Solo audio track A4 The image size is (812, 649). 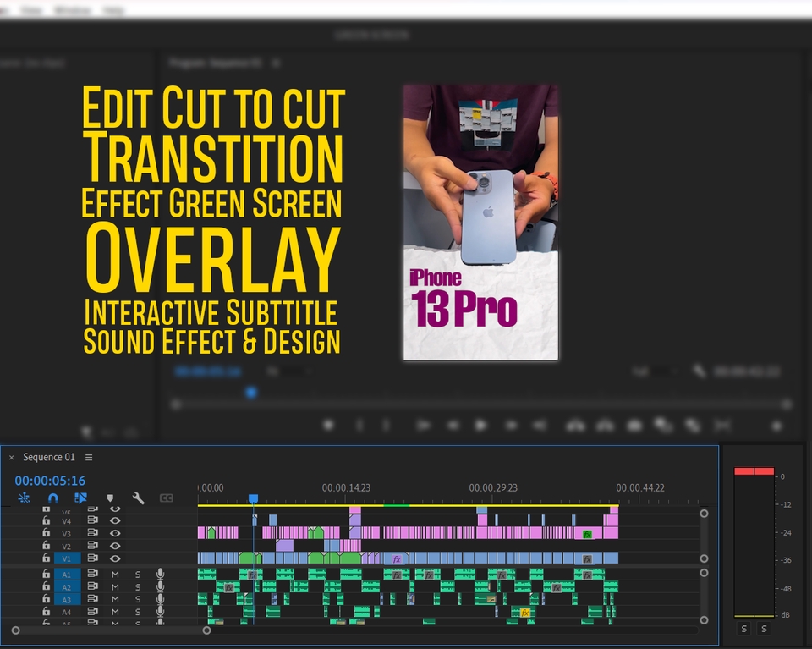138,612
